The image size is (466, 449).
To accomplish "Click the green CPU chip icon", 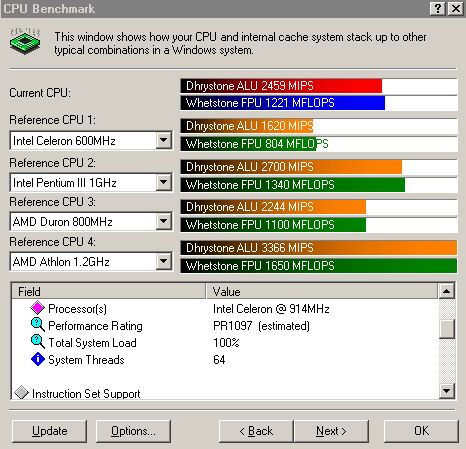I will tap(25, 41).
